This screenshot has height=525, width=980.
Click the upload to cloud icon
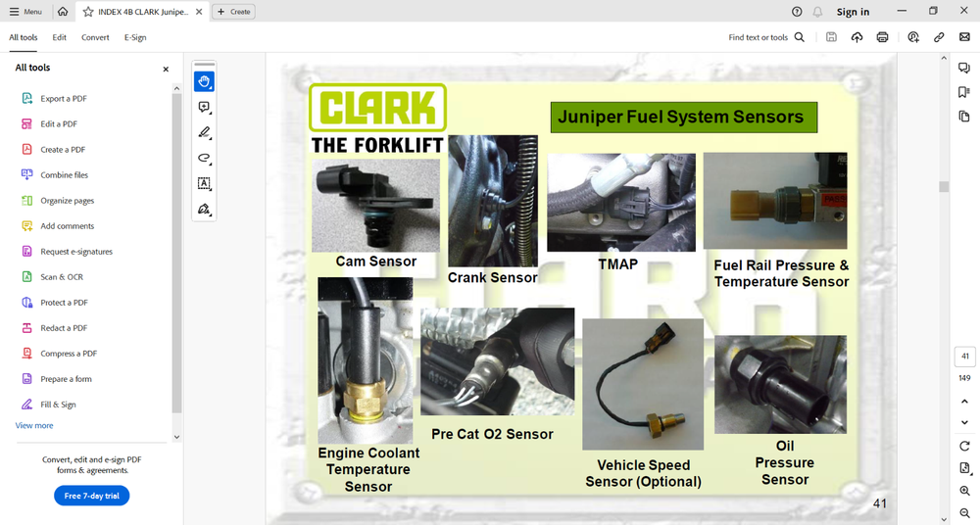click(x=857, y=37)
